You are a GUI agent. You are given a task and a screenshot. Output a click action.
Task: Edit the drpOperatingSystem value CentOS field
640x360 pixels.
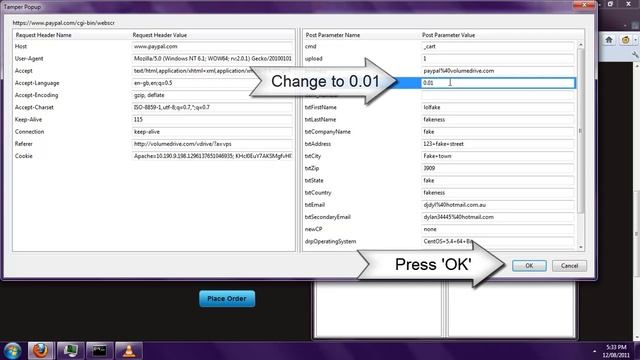pos(498,241)
